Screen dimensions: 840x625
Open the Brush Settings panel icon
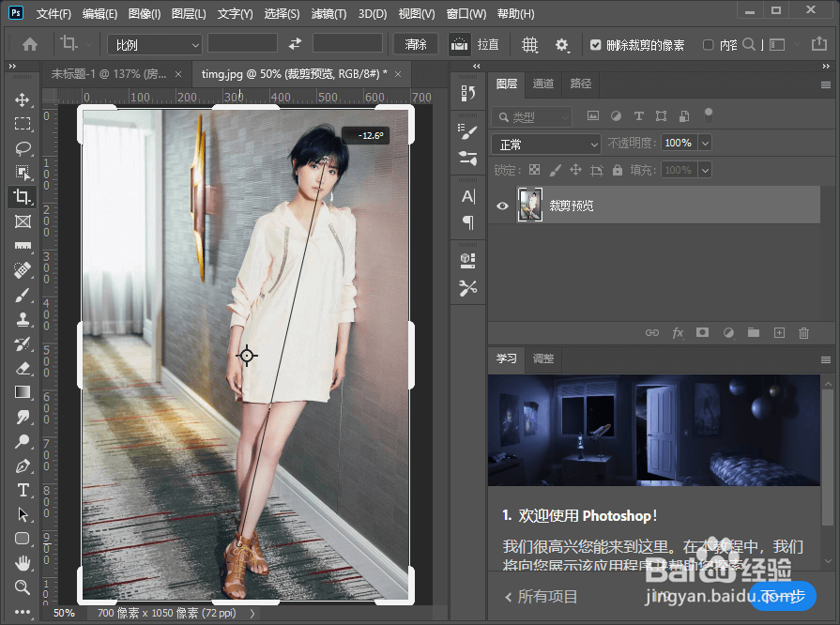pyautogui.click(x=467, y=131)
